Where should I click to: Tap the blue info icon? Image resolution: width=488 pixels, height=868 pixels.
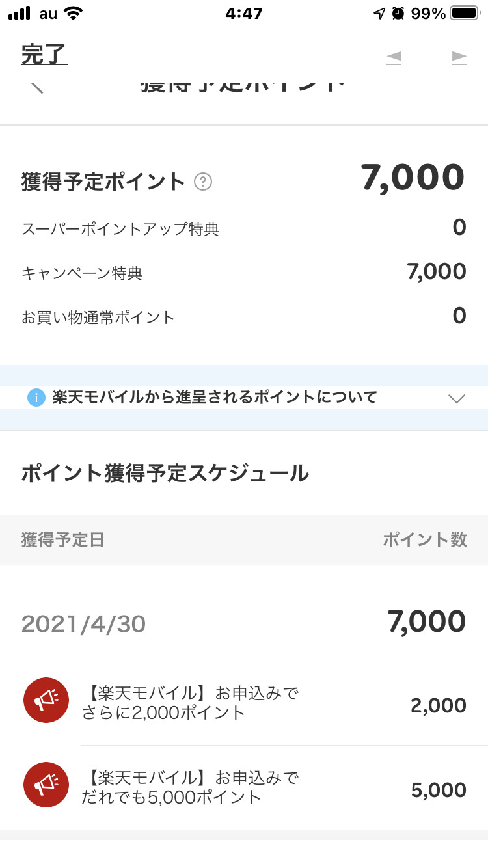[x=36, y=398]
